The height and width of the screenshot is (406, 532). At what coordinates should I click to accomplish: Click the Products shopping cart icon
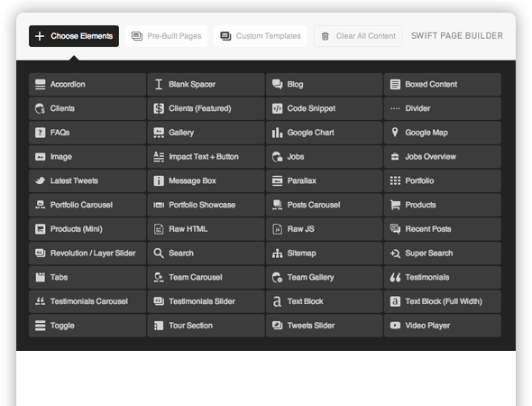395,205
